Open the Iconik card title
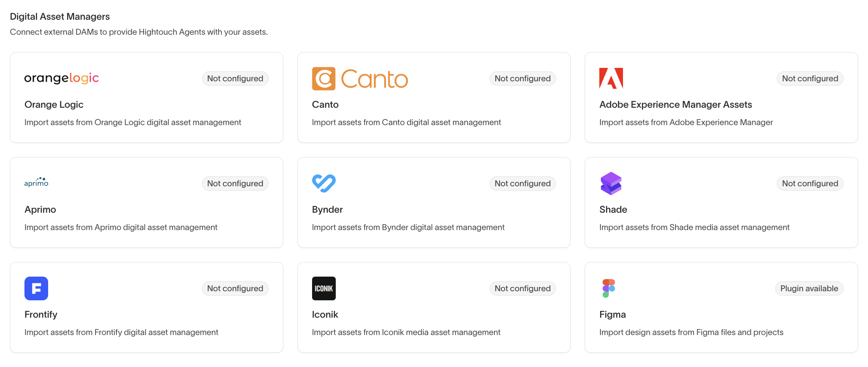868x367 pixels. [325, 315]
